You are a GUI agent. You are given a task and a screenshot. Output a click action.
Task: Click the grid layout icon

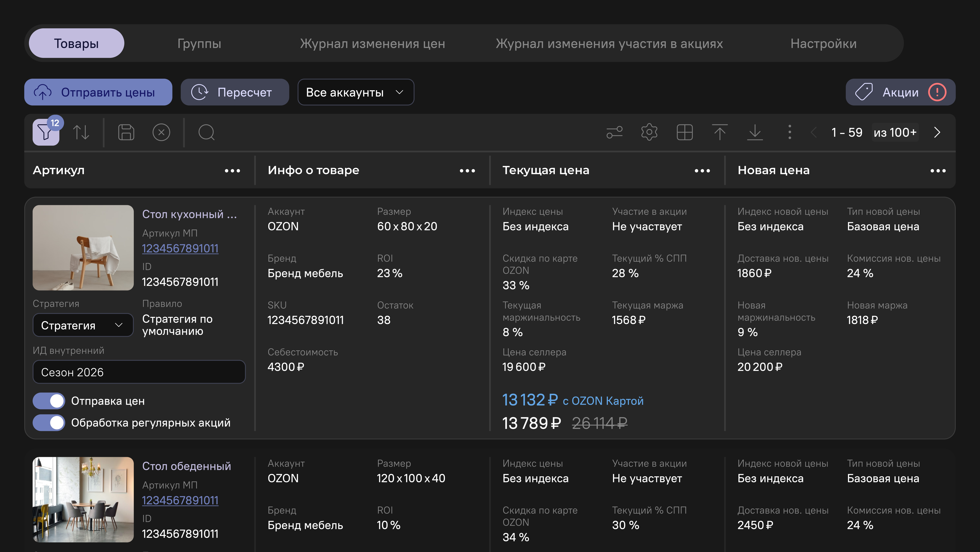684,132
